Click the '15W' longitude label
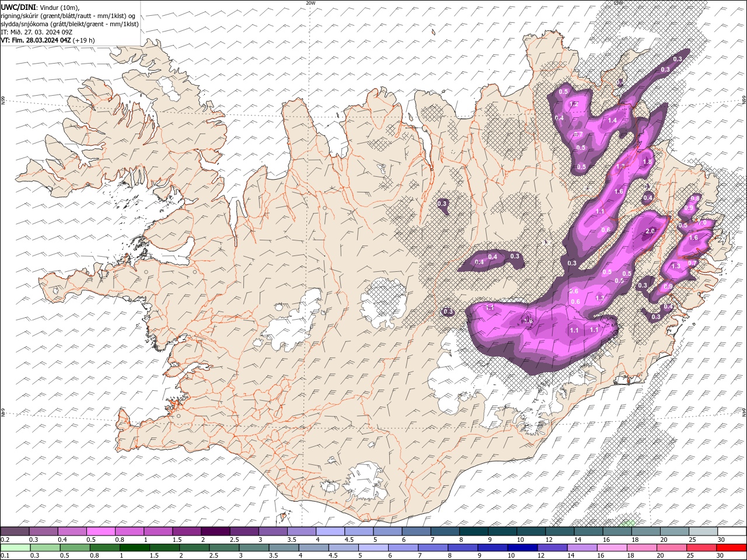This screenshot has width=747, height=560. (619, 3)
